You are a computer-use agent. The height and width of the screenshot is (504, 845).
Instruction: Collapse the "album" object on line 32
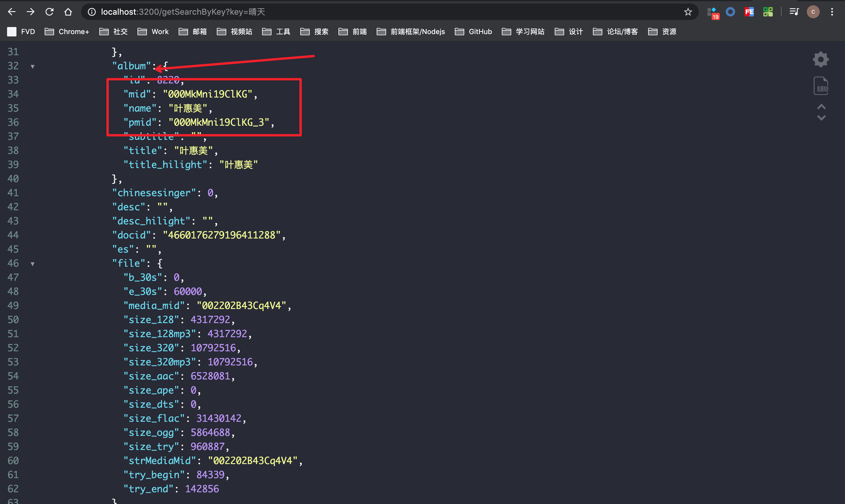(x=33, y=67)
